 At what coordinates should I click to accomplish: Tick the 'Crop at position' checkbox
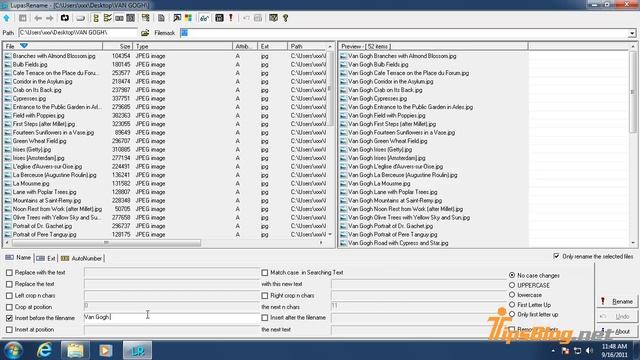(x=9, y=307)
